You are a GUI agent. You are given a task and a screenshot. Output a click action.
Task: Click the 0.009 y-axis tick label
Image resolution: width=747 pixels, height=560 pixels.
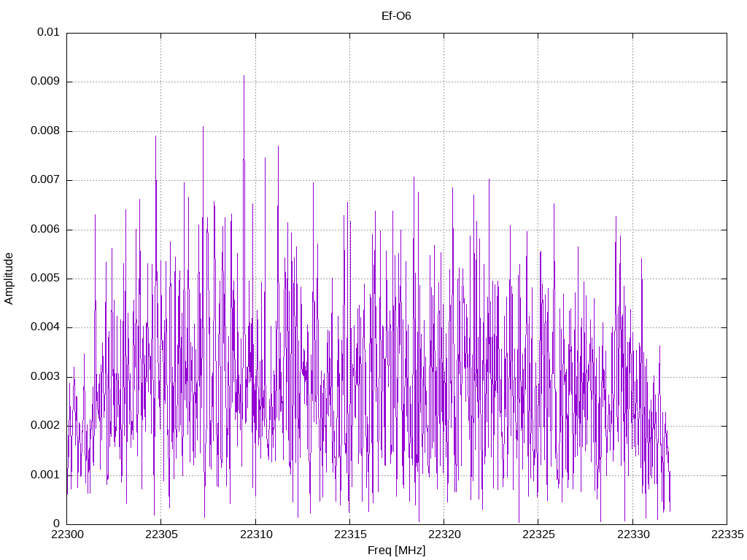(45, 82)
